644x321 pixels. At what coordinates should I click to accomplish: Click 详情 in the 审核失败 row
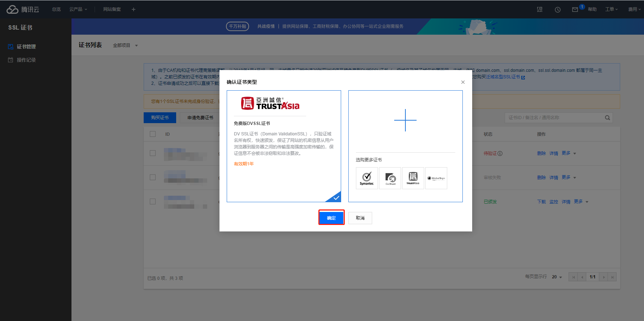coord(554,178)
